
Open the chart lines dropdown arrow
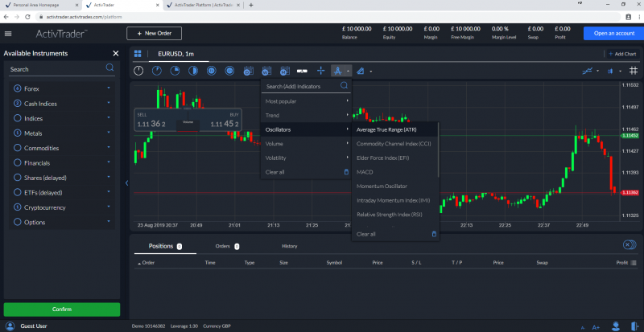point(597,71)
